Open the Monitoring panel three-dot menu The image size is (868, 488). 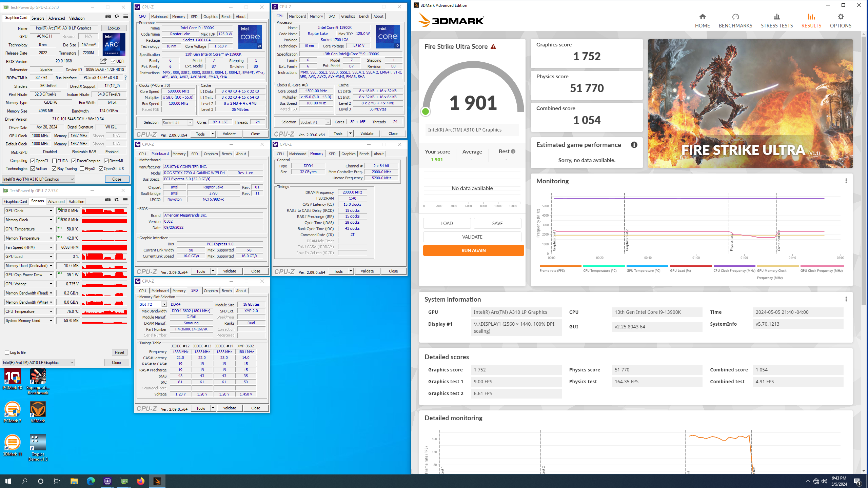846,181
